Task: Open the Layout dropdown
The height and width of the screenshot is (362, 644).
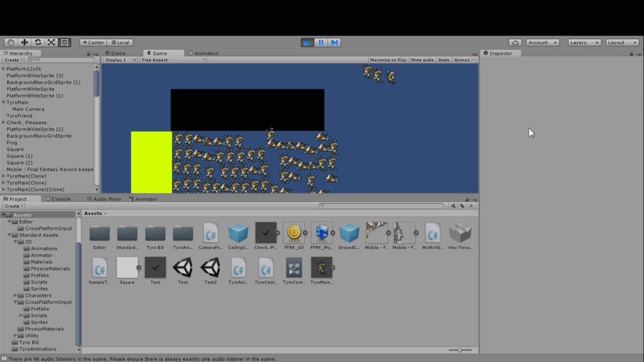Action: (622, 43)
